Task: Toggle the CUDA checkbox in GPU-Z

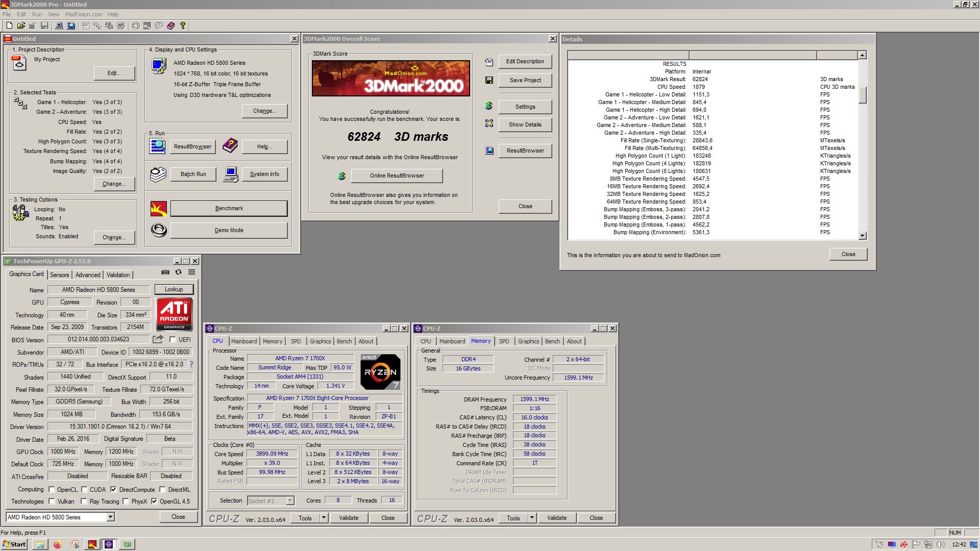Action: click(x=84, y=489)
